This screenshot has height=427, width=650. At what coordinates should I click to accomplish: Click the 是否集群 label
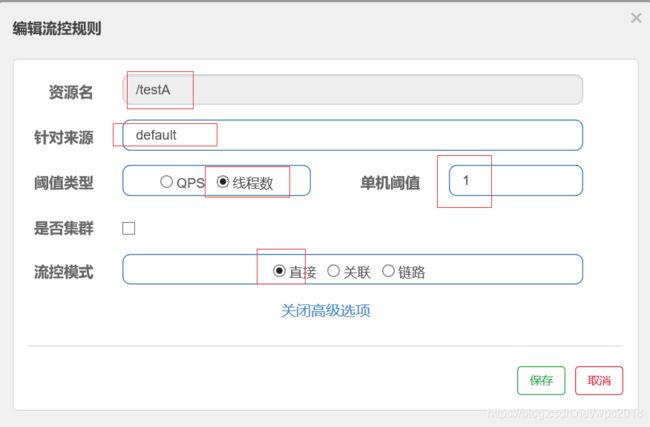click(x=63, y=228)
